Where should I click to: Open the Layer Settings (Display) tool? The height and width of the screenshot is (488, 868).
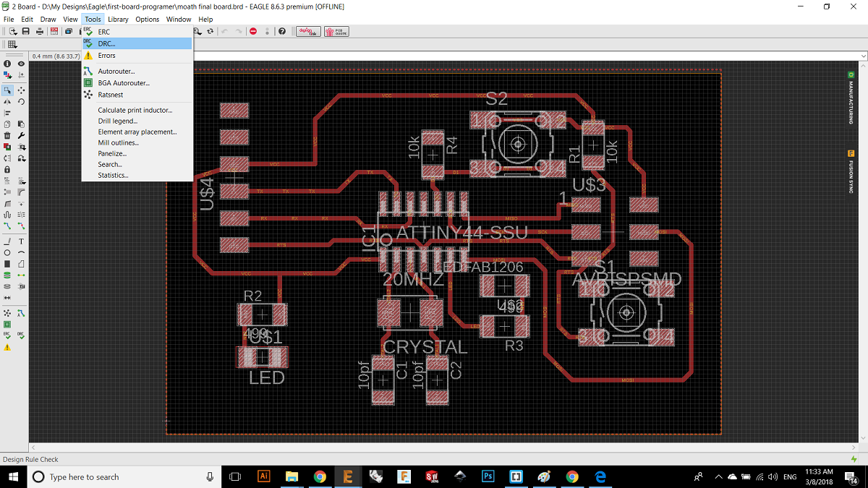tap(7, 75)
